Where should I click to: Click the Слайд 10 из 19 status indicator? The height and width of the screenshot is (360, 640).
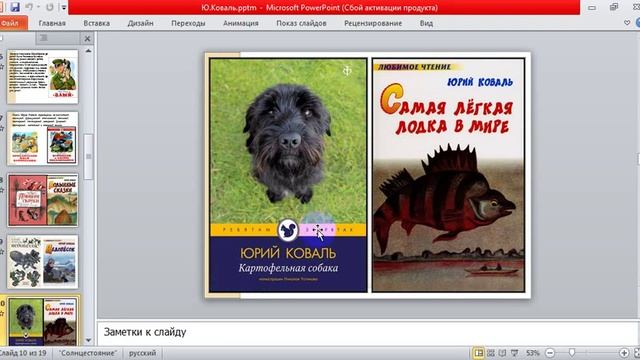pos(24,353)
